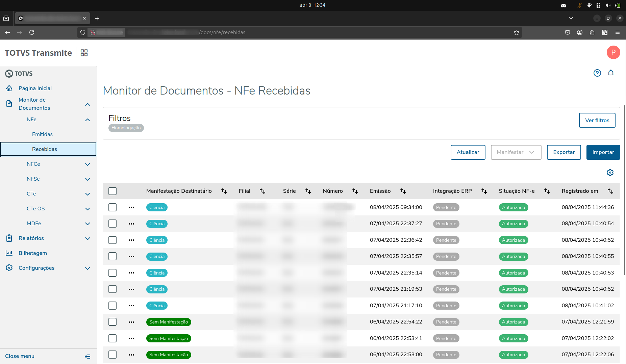Go to Página Inicial
The height and width of the screenshot is (364, 626).
(x=35, y=88)
